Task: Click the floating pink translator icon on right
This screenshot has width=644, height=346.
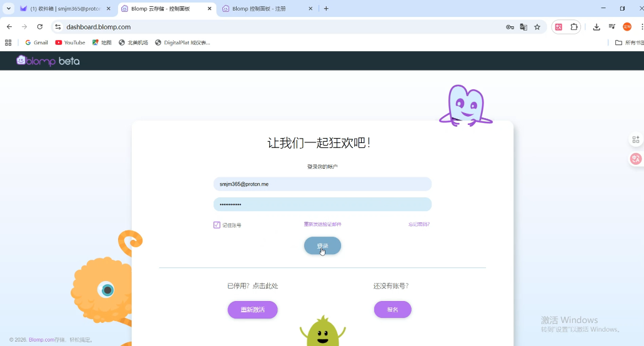Action: [636, 159]
